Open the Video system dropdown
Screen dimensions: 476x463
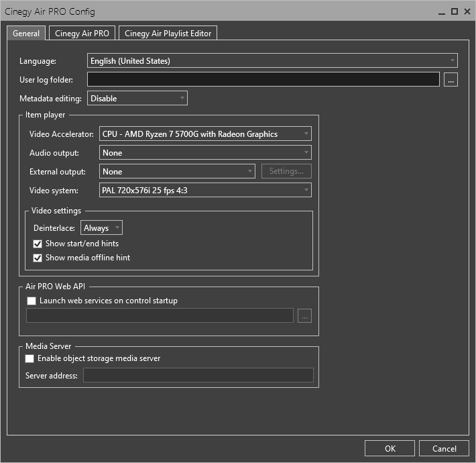(x=205, y=190)
